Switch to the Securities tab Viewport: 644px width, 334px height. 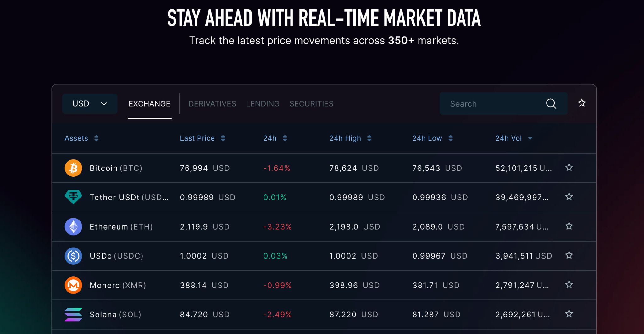coord(311,104)
